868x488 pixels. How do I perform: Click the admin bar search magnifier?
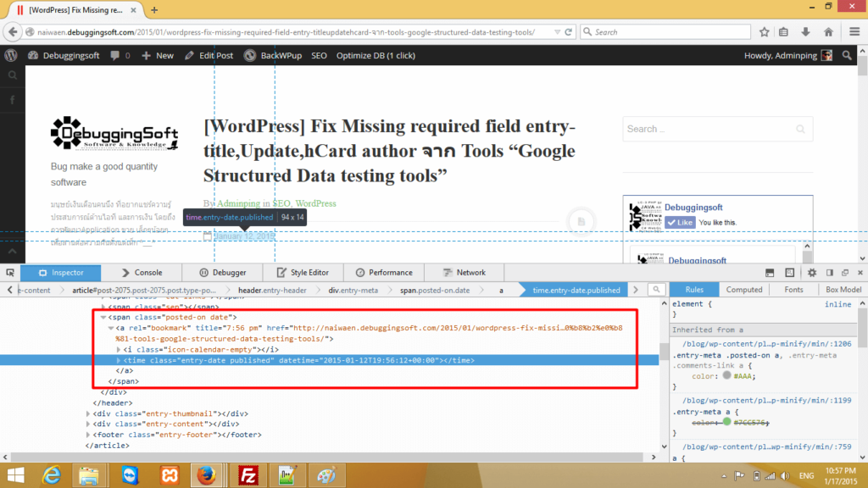click(847, 55)
